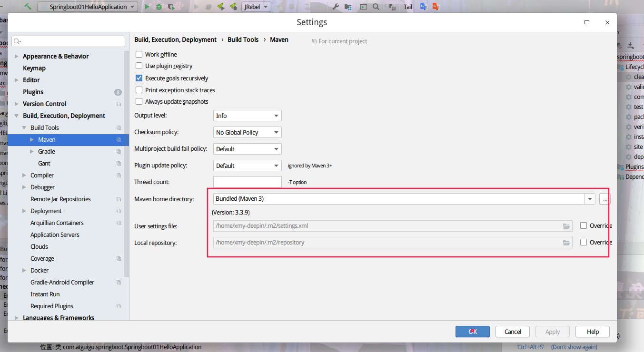Open the Springboot01HelloApplication run configuration dropdown

pos(88,7)
